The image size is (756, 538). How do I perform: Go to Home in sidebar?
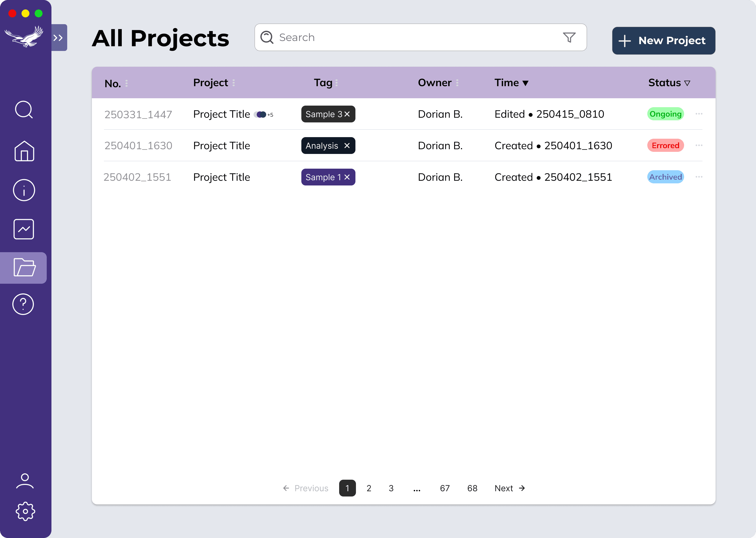[24, 151]
